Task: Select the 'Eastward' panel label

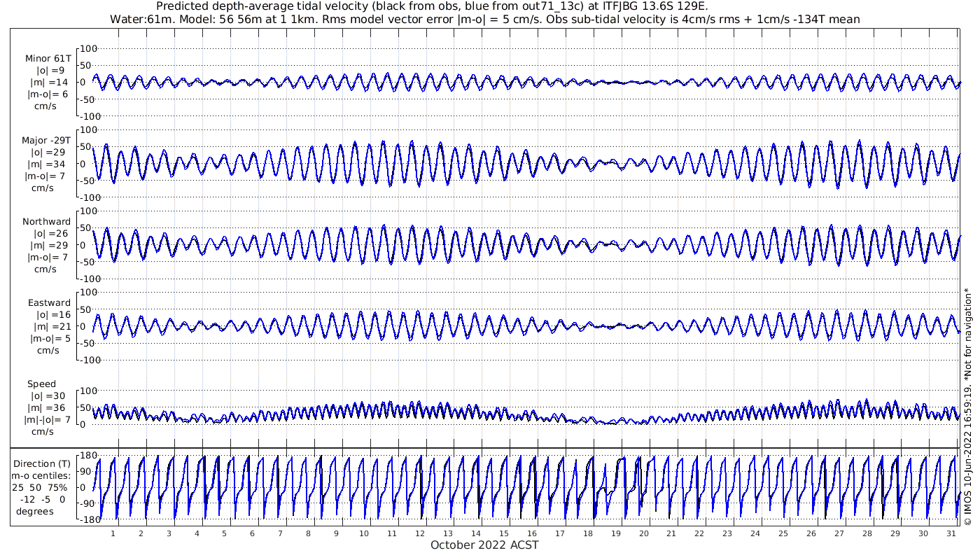Action: (49, 302)
